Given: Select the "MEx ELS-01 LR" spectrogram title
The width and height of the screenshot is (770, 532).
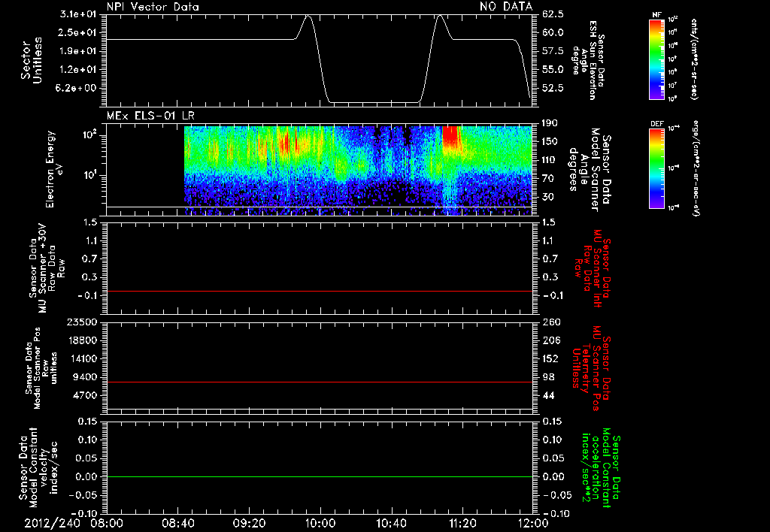Looking at the screenshot, I should (150, 116).
